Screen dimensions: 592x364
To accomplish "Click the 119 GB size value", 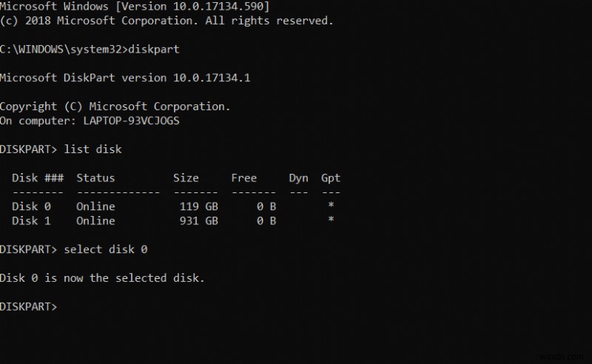I will [198, 206].
